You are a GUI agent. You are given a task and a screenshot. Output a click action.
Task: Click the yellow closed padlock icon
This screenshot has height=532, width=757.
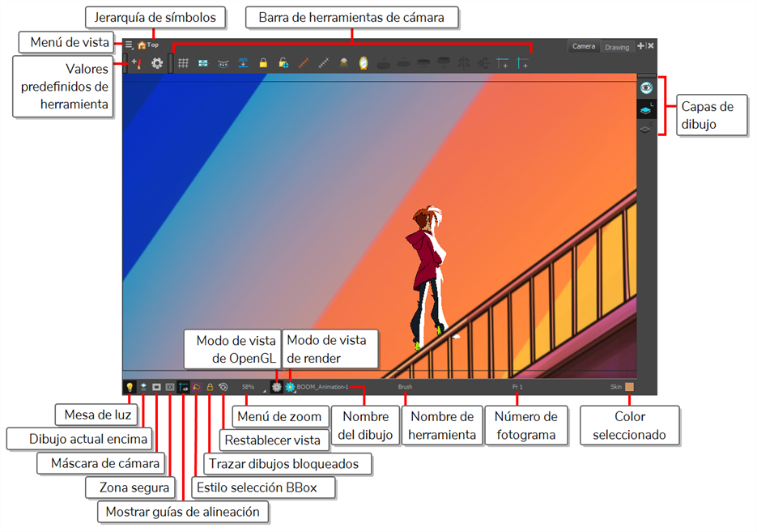click(263, 63)
